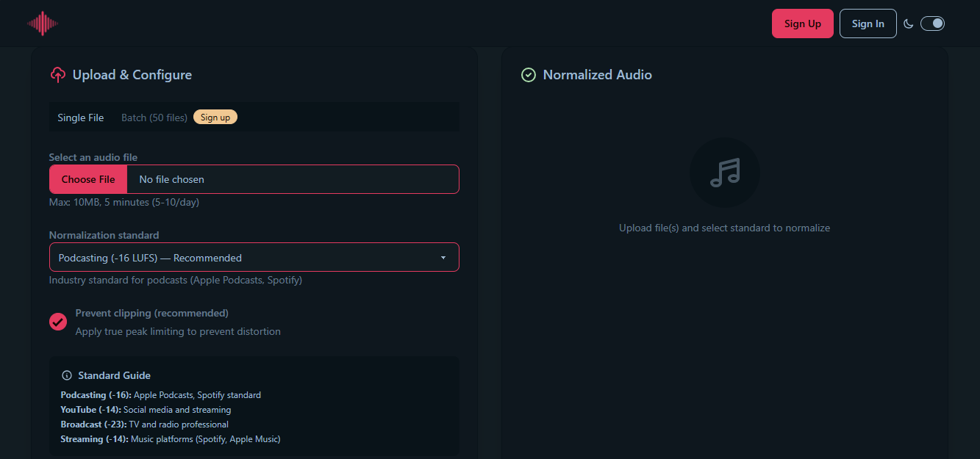Open the Normalization standard dropdown
Image resolution: width=980 pixels, height=459 pixels.
pyautogui.click(x=254, y=257)
